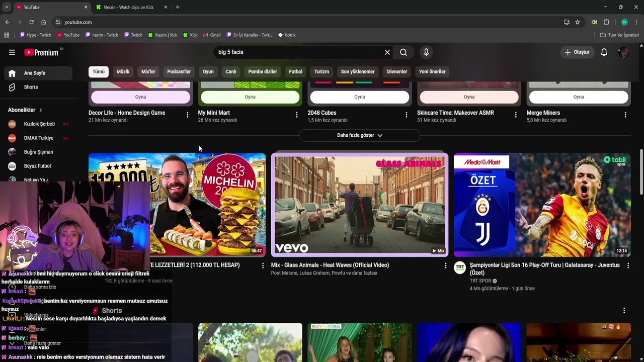Image resolution: width=644 pixels, height=362 pixels.
Task: Click the page vertical scrollbar thumb
Action: (x=641, y=172)
